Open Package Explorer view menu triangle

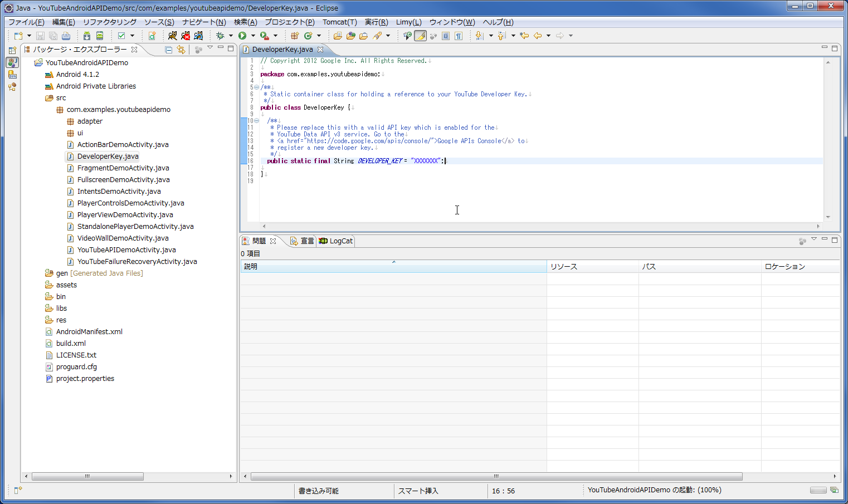[x=210, y=48]
